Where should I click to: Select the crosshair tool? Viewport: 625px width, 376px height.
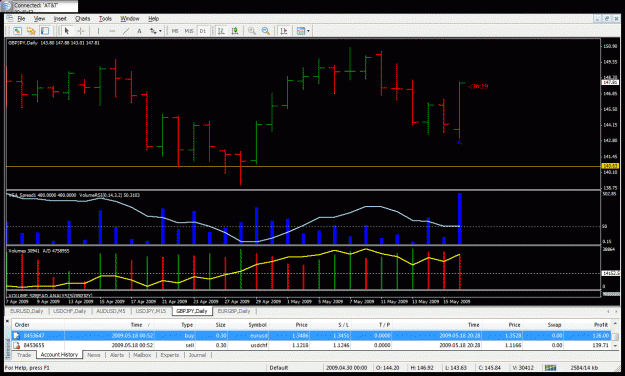pos(81,31)
